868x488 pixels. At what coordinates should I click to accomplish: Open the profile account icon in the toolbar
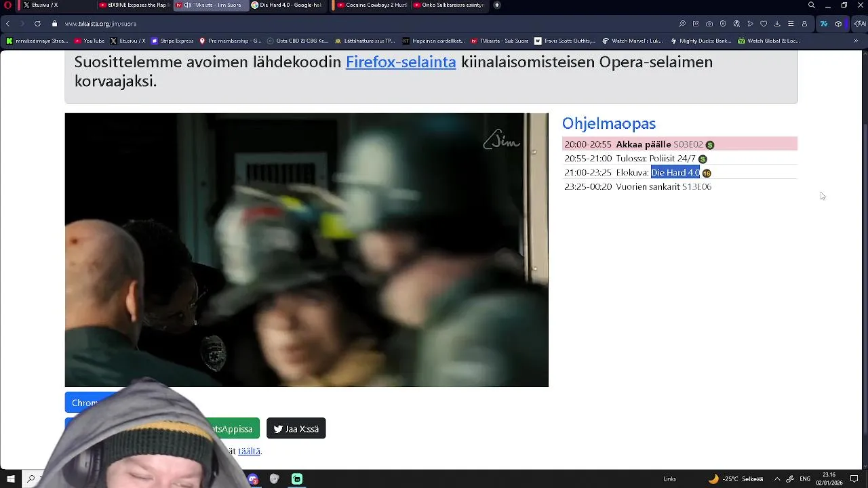pos(804,24)
